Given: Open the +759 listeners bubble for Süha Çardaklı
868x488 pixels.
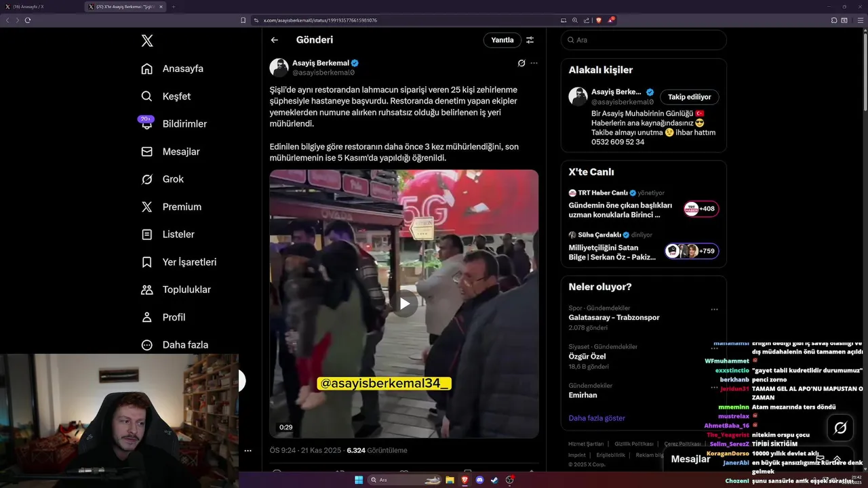Looking at the screenshot, I should pyautogui.click(x=691, y=251).
